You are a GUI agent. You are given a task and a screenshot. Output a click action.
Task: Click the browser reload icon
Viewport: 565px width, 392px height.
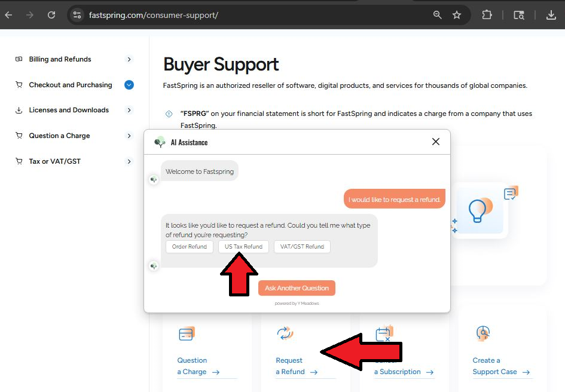click(x=51, y=15)
